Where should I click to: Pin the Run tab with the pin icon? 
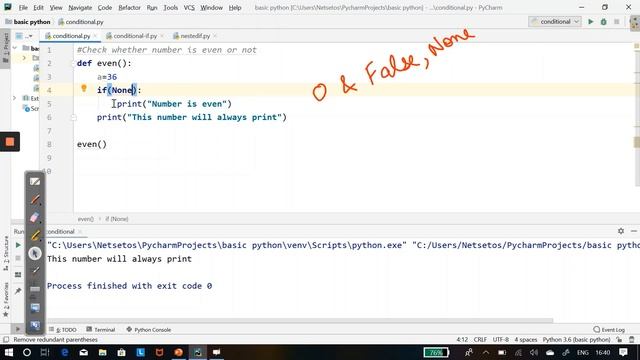click(x=18, y=291)
